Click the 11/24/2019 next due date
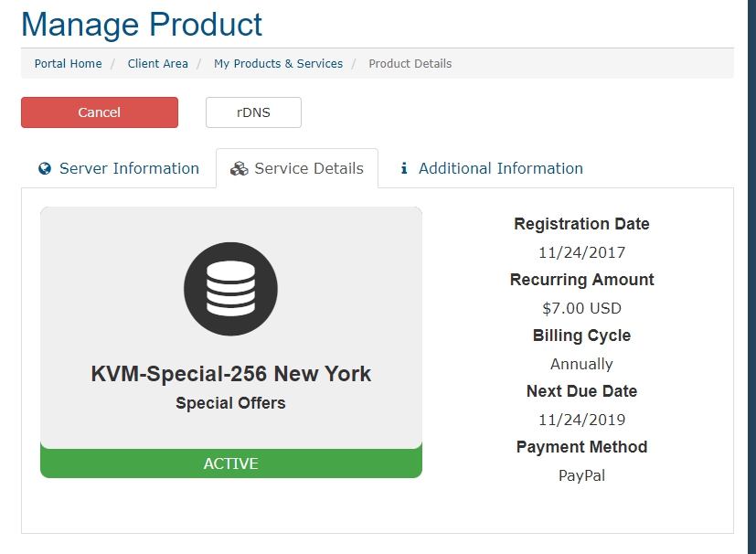The image size is (756, 554). [581, 420]
